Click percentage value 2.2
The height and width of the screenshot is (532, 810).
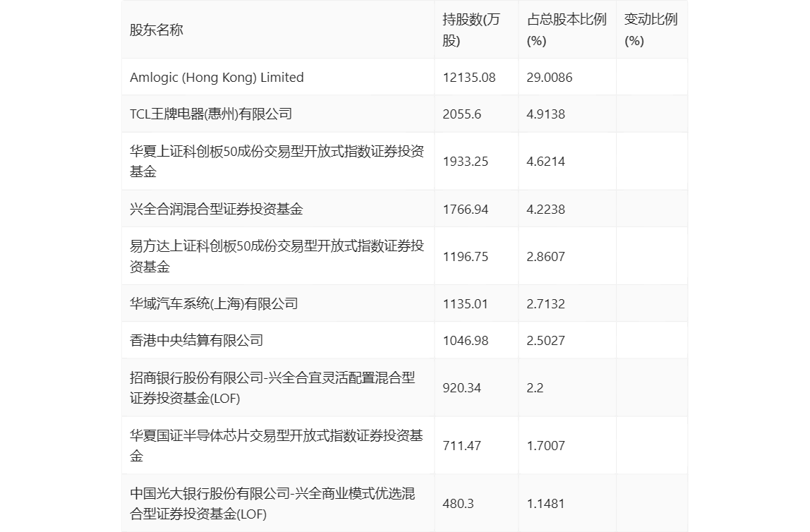click(535, 388)
